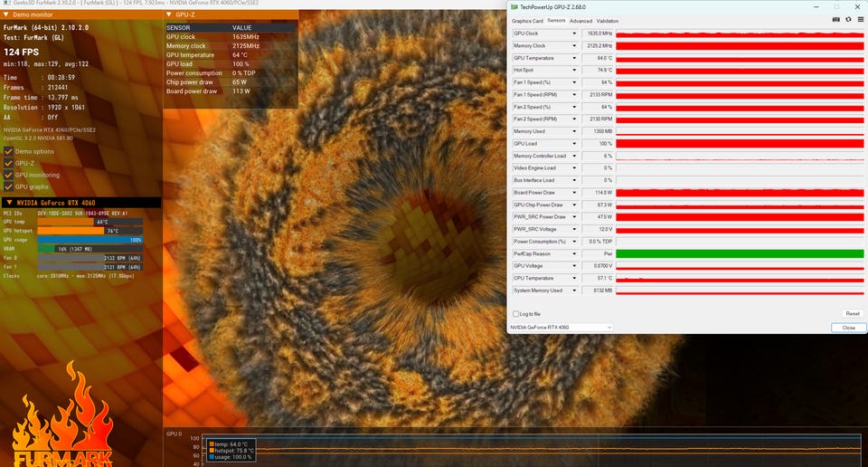Screen dimensions: 868x467
Task: Click the GPU-Z screenshot camera icon
Action: [835, 19]
